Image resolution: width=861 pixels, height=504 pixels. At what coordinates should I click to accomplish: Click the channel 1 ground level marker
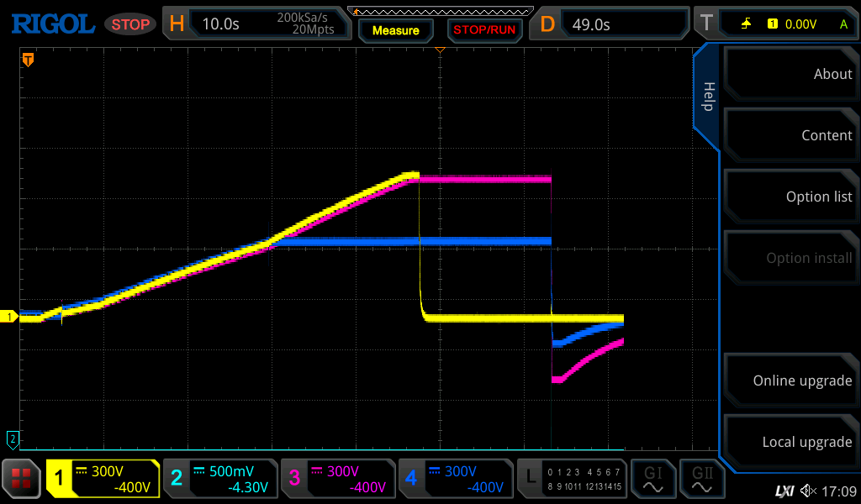10,317
